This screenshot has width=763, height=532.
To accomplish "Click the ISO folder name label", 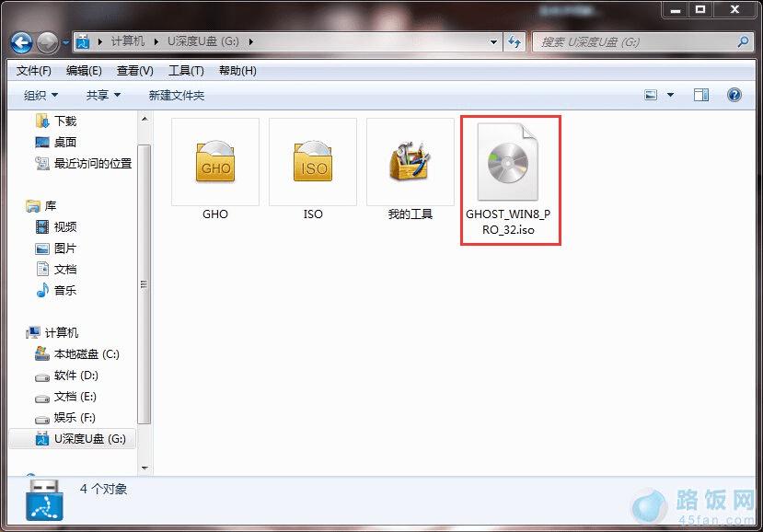I will pos(313,214).
